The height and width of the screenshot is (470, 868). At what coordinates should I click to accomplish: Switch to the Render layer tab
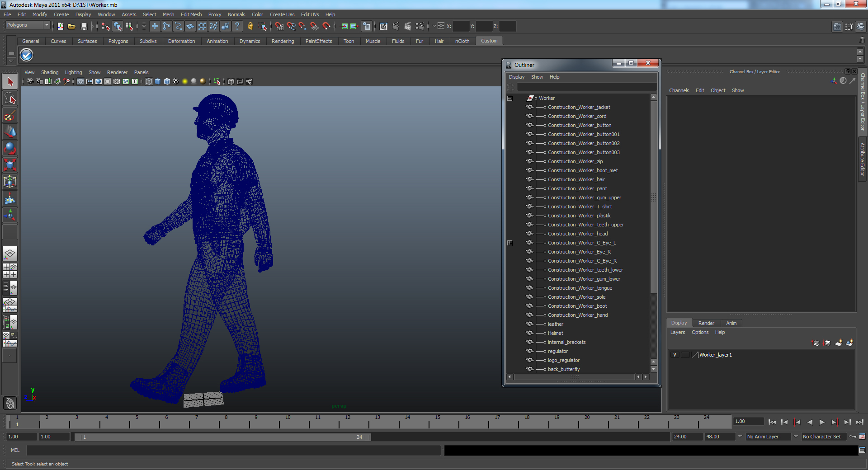pos(706,323)
